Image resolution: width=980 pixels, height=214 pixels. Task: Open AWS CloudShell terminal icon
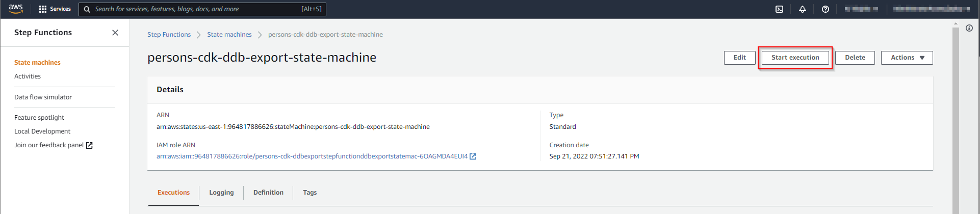(x=779, y=9)
